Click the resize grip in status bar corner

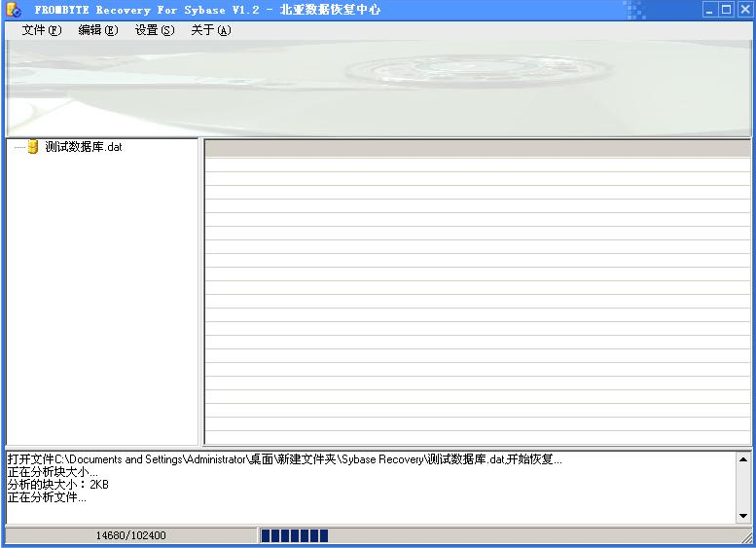pyautogui.click(x=746, y=537)
